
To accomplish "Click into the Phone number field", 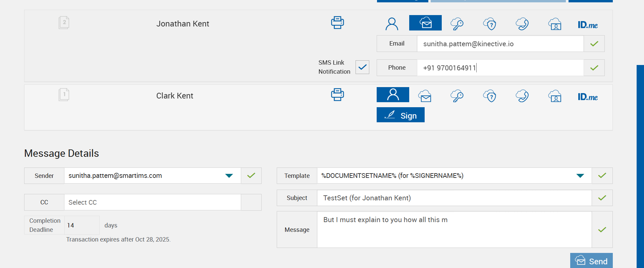I will click(500, 68).
